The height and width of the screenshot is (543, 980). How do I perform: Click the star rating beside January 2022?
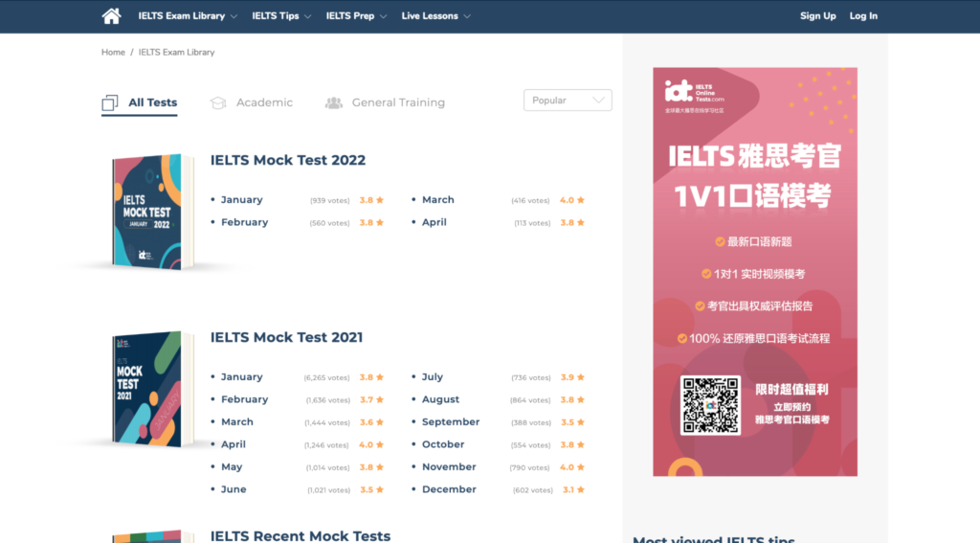371,200
